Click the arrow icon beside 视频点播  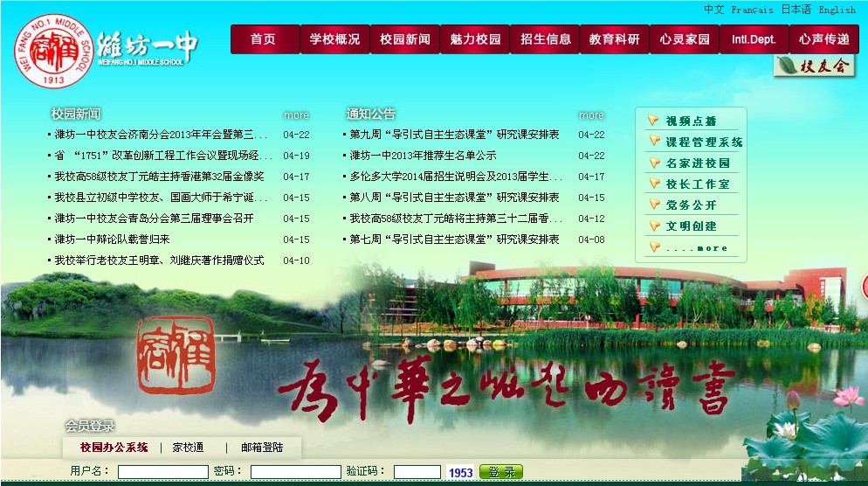[x=652, y=121]
